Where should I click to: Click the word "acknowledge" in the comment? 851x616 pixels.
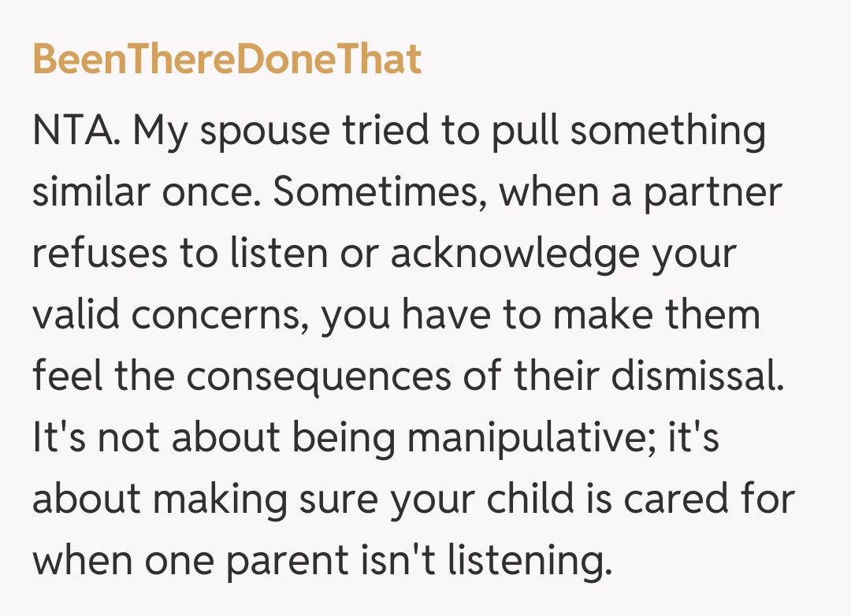(525, 254)
